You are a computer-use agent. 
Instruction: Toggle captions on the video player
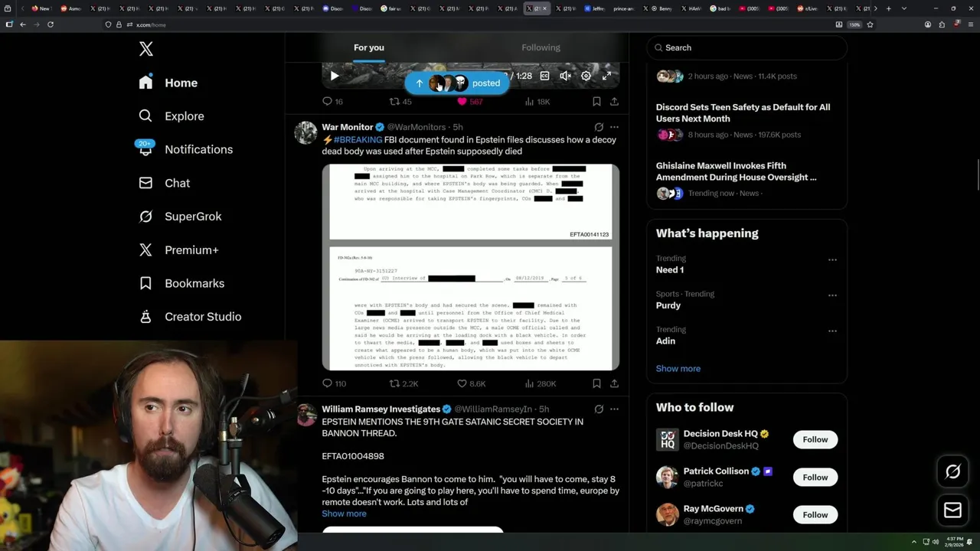click(544, 76)
